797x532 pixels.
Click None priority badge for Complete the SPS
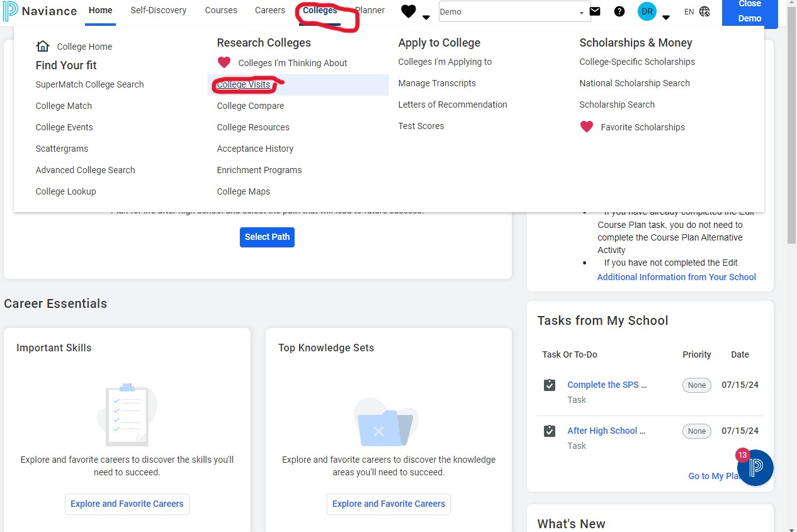tap(697, 385)
